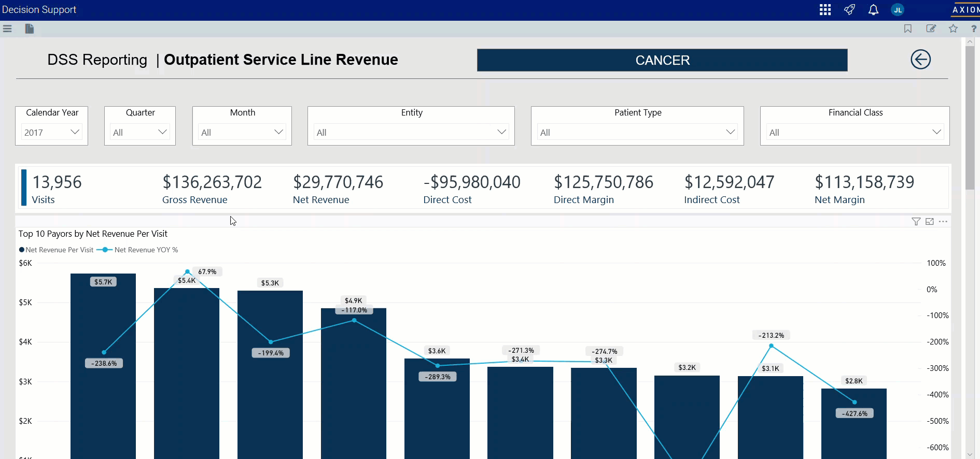Toggle Net Revenue Per Visit legend item

coord(56,250)
